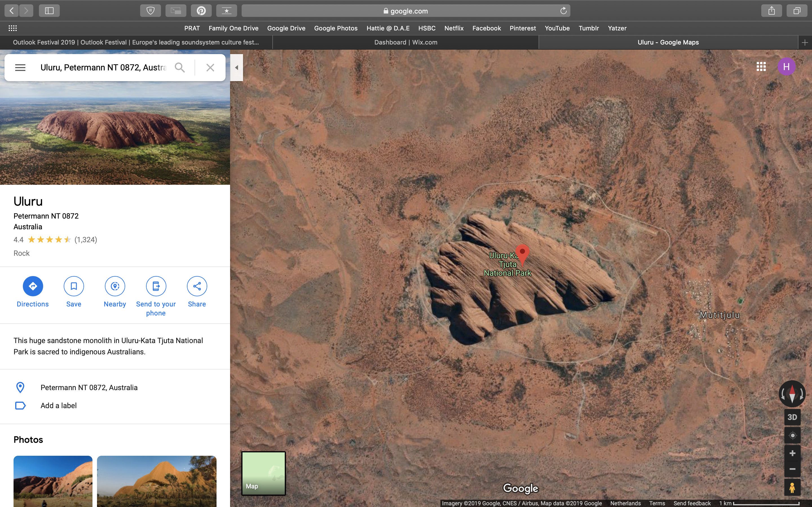Click the Send feedback link
Screen dimensions: 812x507
click(x=692, y=503)
